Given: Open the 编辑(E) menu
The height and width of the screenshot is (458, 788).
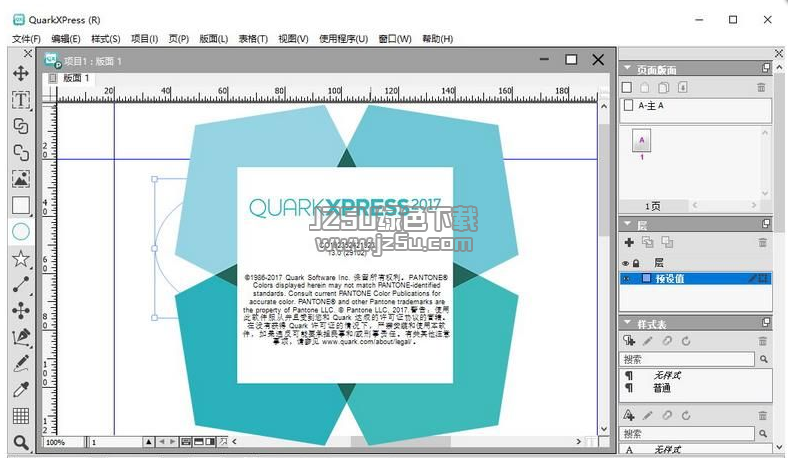Looking at the screenshot, I should point(66,39).
